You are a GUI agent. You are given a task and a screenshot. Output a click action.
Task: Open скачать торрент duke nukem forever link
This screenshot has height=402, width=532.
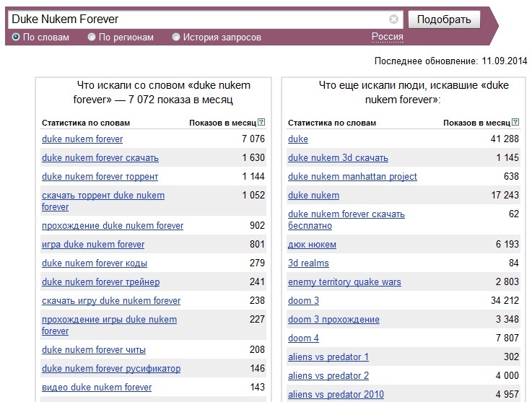coord(103,201)
